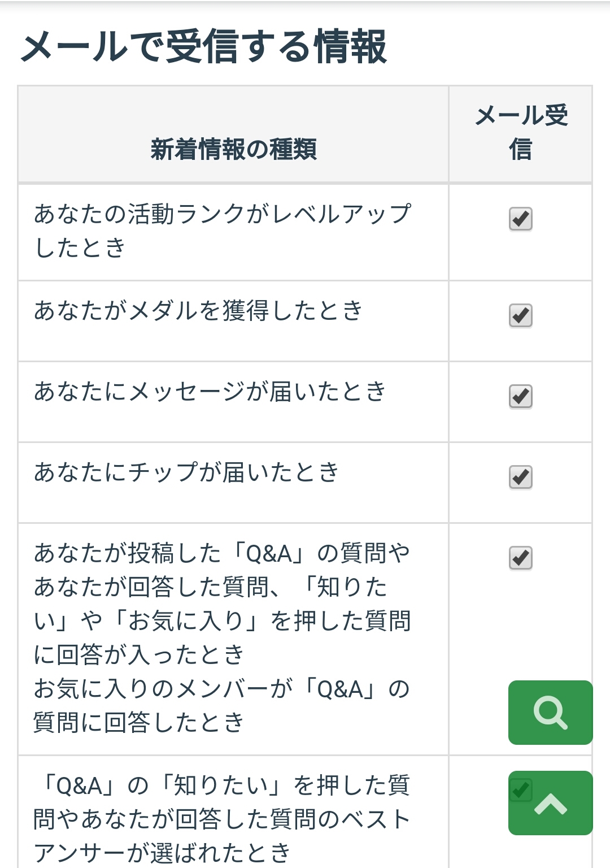Click the あなたがメダルを獲得したとき label
The image size is (610, 868).
click(x=198, y=311)
